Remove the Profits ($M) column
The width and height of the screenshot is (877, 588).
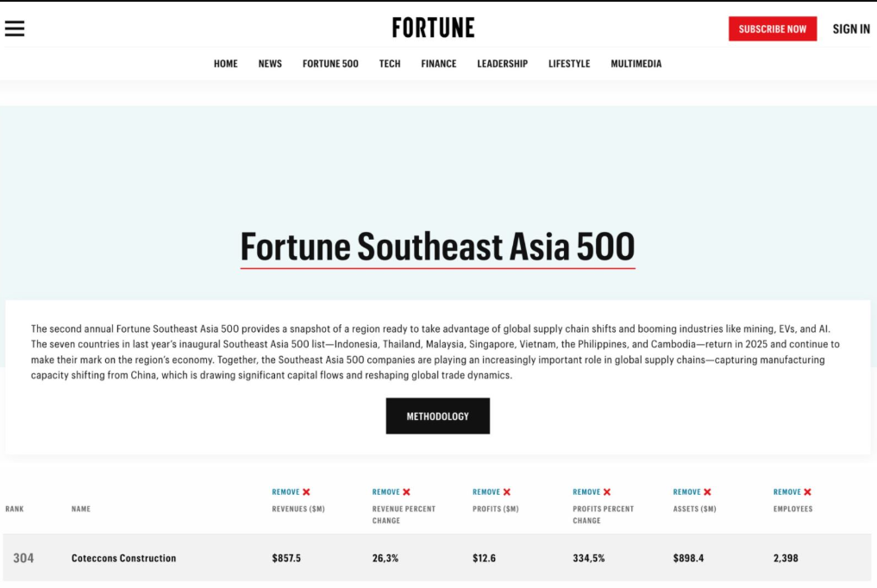492,492
